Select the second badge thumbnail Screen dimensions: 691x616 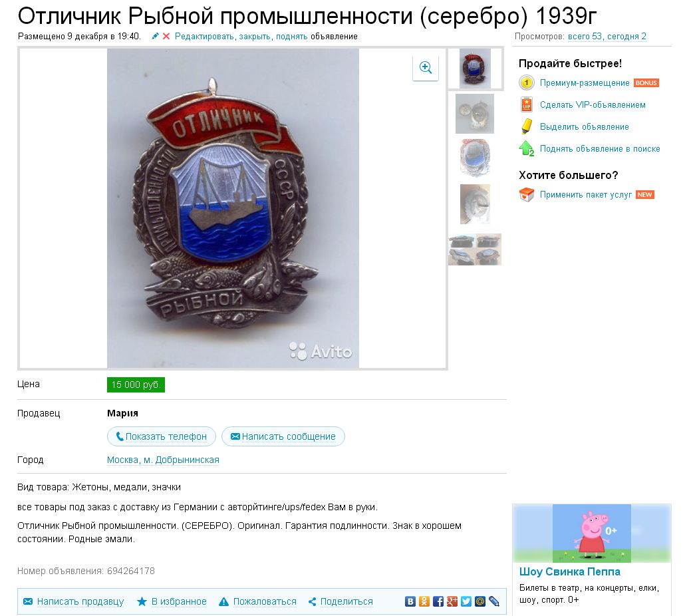click(475, 114)
